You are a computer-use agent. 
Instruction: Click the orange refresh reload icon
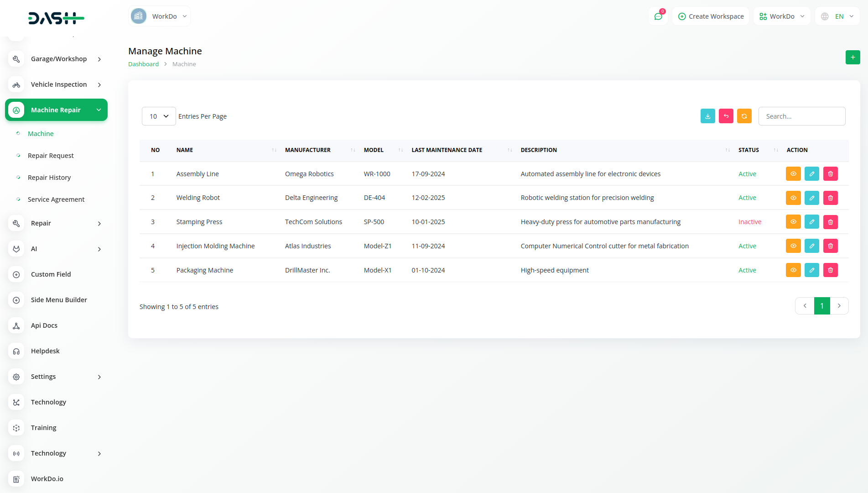click(x=744, y=116)
